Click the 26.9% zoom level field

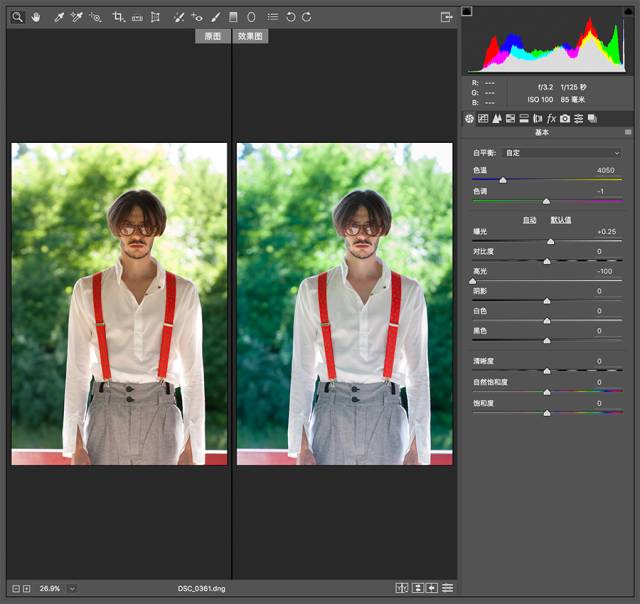point(50,588)
